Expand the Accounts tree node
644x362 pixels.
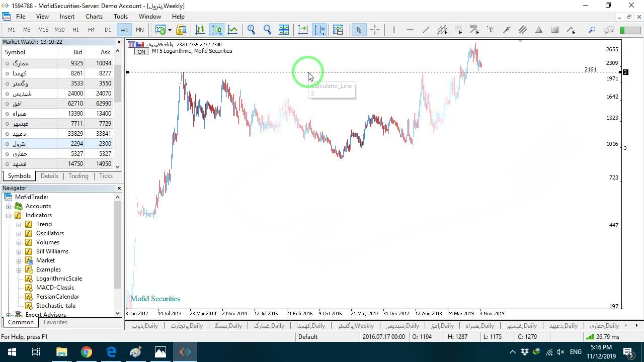tap(9, 206)
